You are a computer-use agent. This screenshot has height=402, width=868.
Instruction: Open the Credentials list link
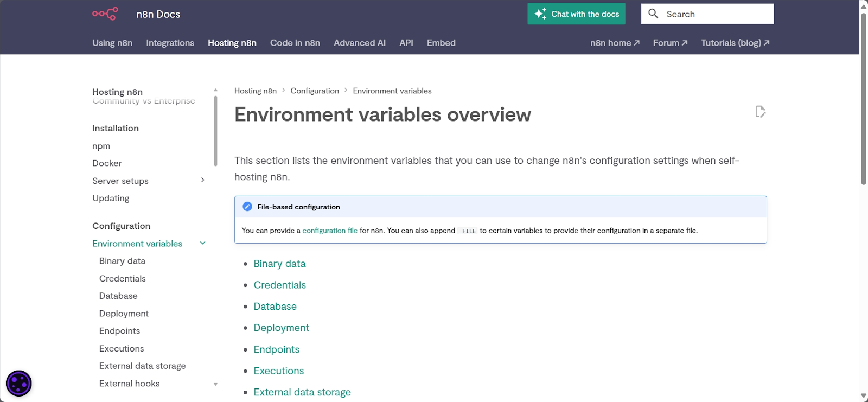click(279, 285)
